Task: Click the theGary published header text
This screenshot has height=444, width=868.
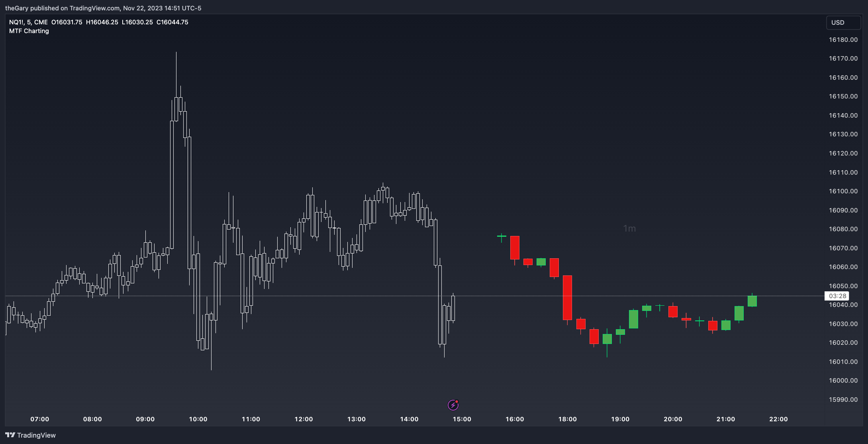Action: click(103, 8)
